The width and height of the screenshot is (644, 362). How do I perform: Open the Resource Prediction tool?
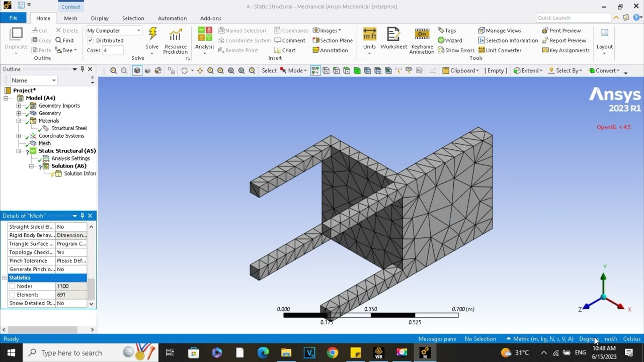pos(175,41)
